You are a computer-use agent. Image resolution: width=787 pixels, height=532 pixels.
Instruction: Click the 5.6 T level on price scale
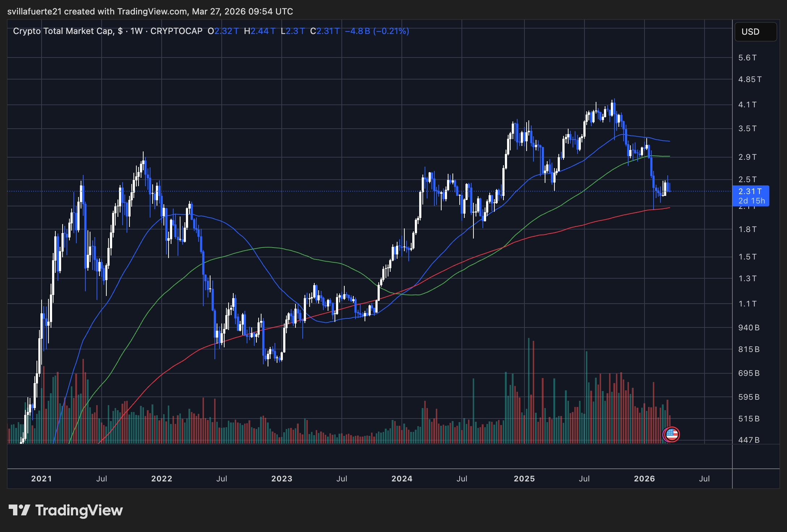pyautogui.click(x=747, y=58)
